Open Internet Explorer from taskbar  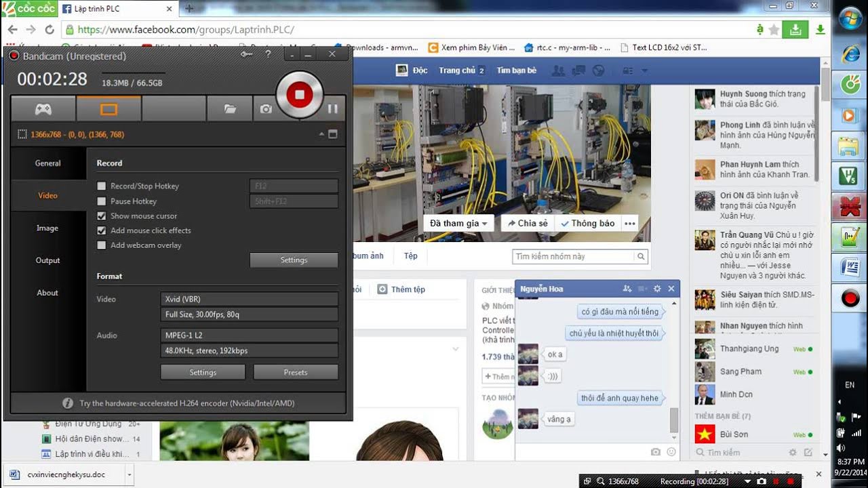850,54
